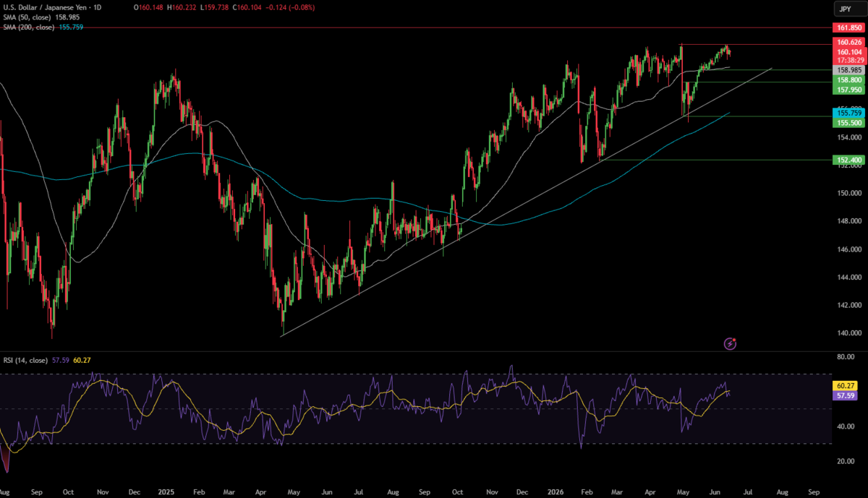Image resolution: width=868 pixels, height=498 pixels.
Task: Select the rising gray diagonal trend line
Action: point(527,202)
